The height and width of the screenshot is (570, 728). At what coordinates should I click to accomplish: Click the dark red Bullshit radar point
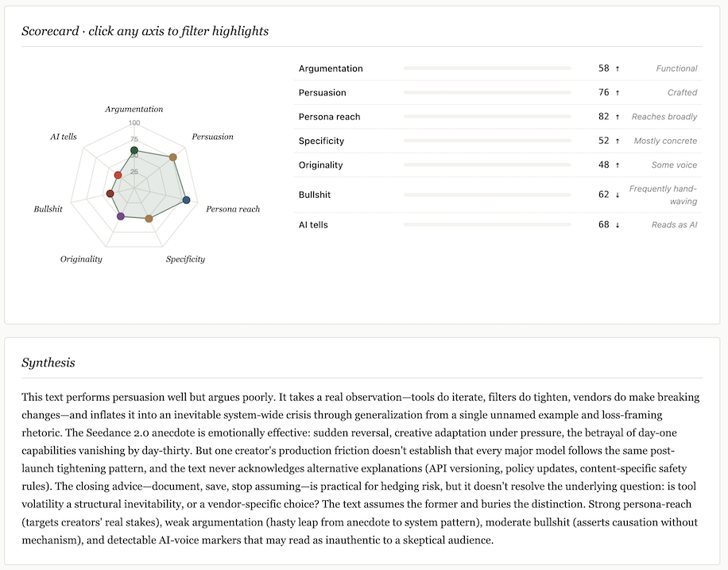(110, 193)
